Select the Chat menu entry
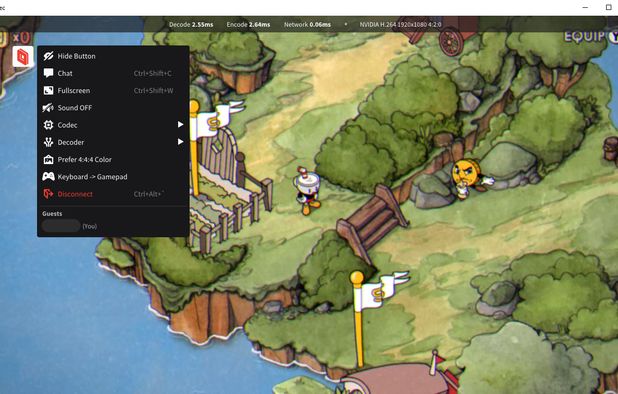This screenshot has height=394, width=618. (x=113, y=73)
